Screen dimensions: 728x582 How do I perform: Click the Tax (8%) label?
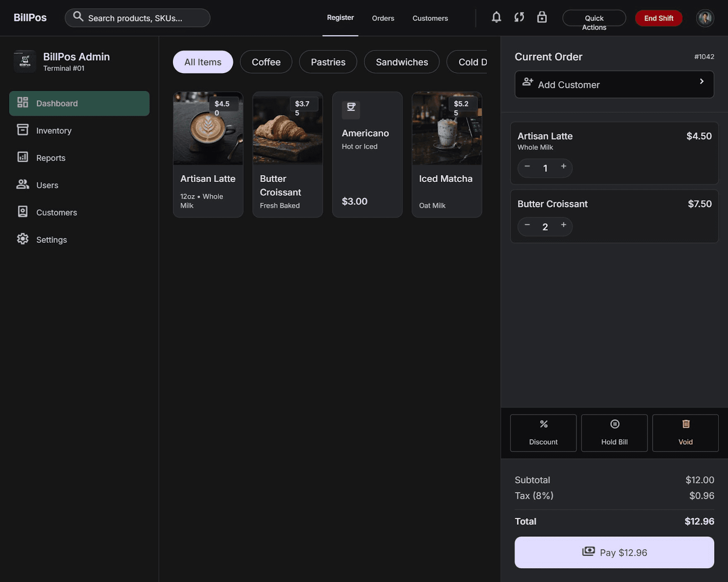click(534, 496)
